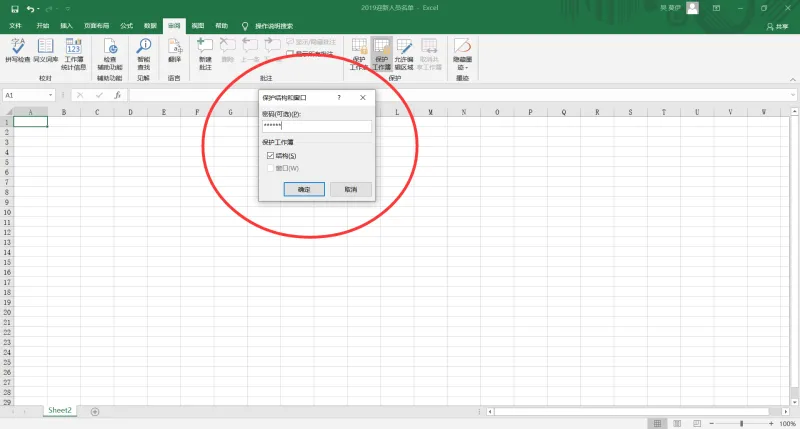Open Smart Lookup (智能查找)
This screenshot has width=800, height=429.
click(144, 54)
